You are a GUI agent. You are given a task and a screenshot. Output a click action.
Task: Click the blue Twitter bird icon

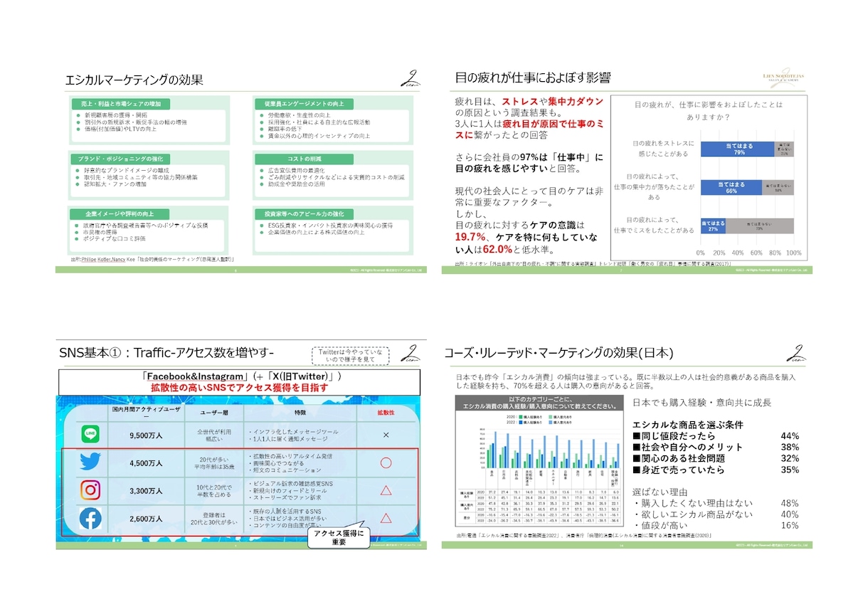click(x=90, y=462)
